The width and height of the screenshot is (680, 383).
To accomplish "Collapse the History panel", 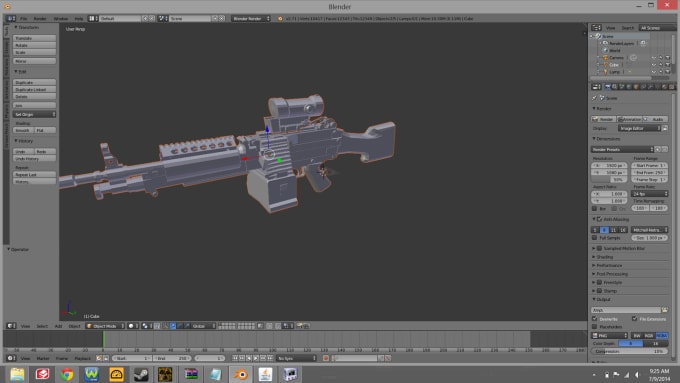I will point(23,141).
